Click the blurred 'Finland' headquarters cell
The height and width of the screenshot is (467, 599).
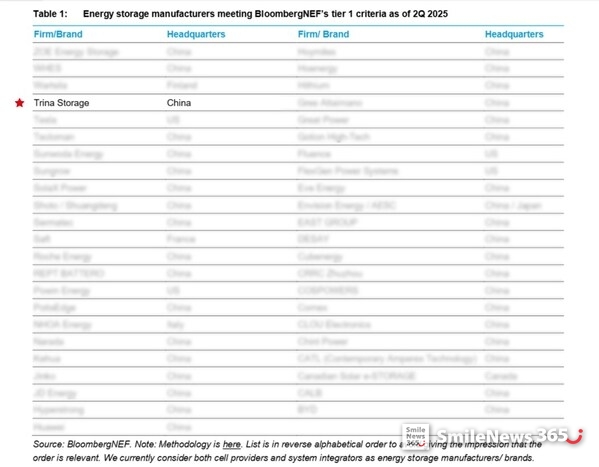(182, 85)
